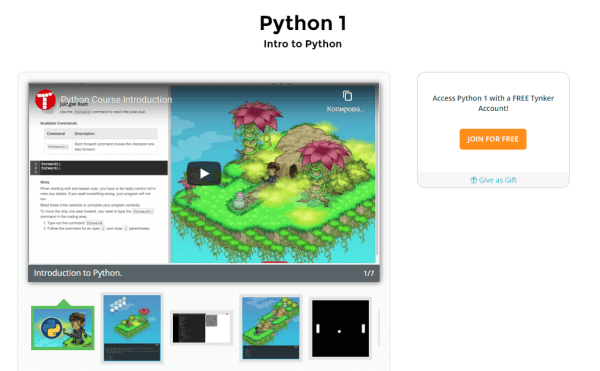This screenshot has width=600, height=371.
Task: Open the Python Course Introduction video title
Action: click(116, 99)
